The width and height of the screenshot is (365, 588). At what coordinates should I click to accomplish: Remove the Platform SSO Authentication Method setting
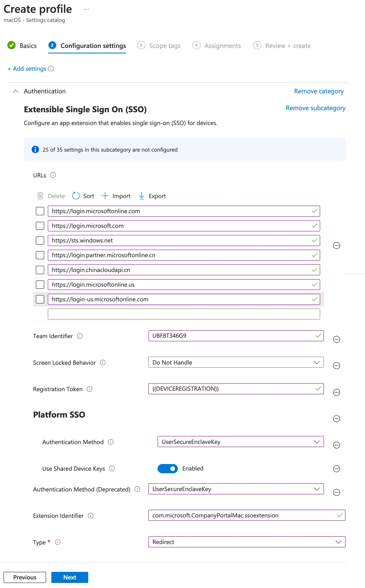click(x=337, y=445)
